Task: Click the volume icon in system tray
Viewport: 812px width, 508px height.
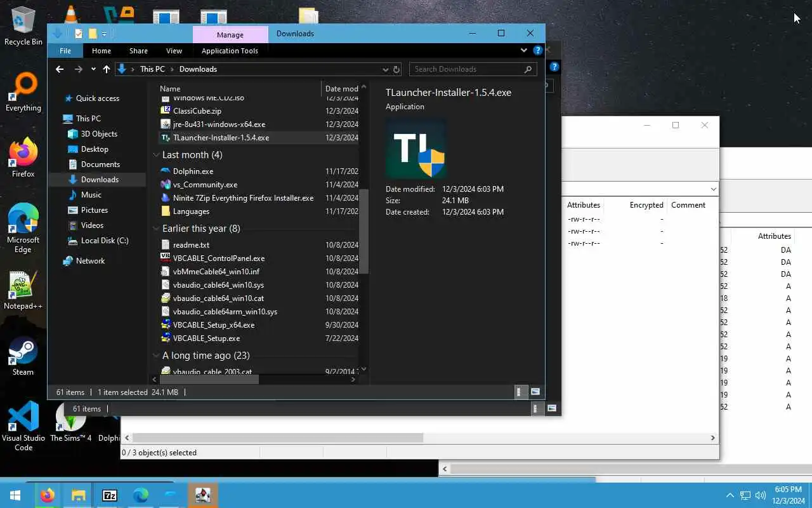Action: pyautogui.click(x=760, y=495)
